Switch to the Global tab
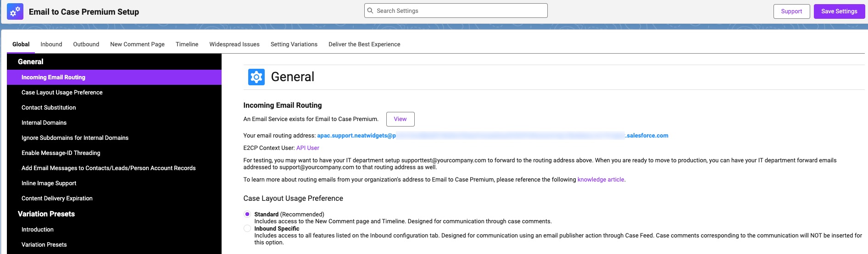The height and width of the screenshot is (254, 868). tap(21, 44)
